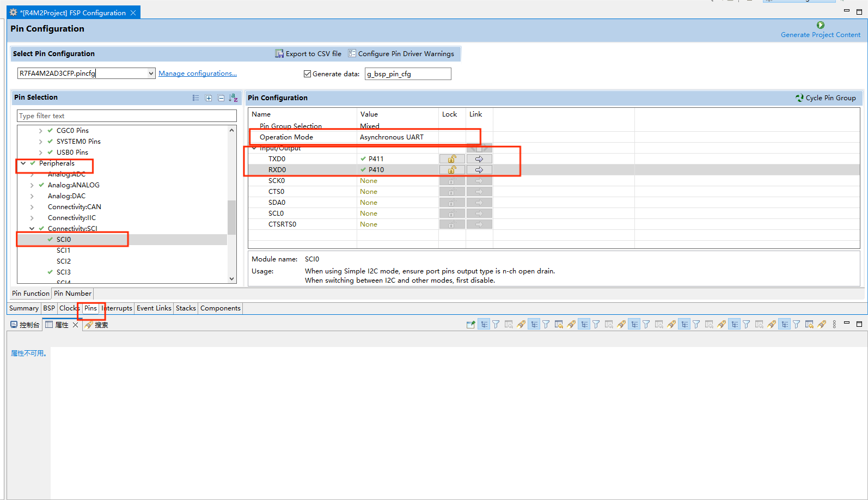Image resolution: width=868 pixels, height=500 pixels.
Task: Sort Pin Selection tree alphabetically
Action: coord(234,98)
